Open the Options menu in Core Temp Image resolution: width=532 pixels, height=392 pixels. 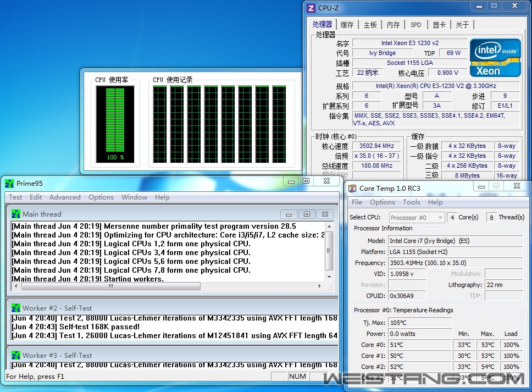[x=383, y=202]
